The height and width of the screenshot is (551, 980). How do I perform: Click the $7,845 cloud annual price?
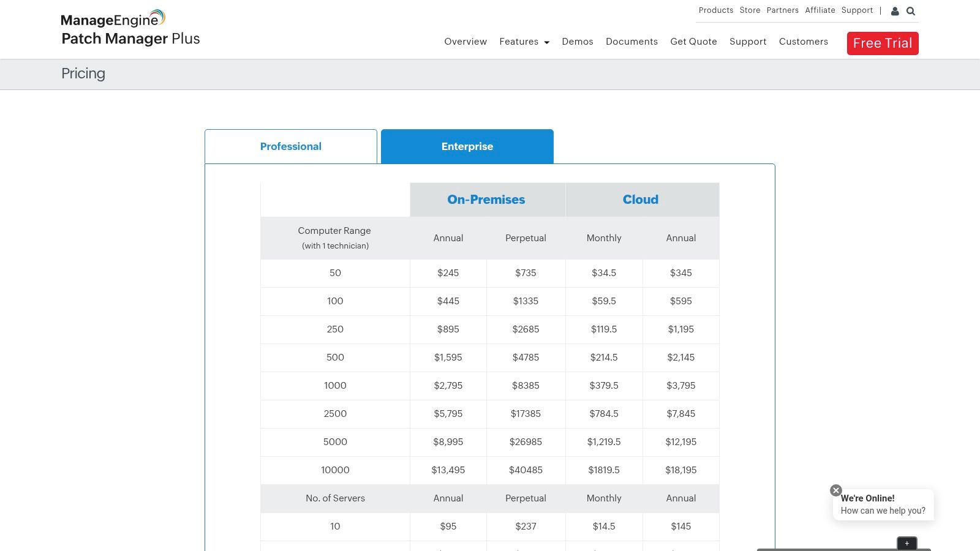click(681, 414)
